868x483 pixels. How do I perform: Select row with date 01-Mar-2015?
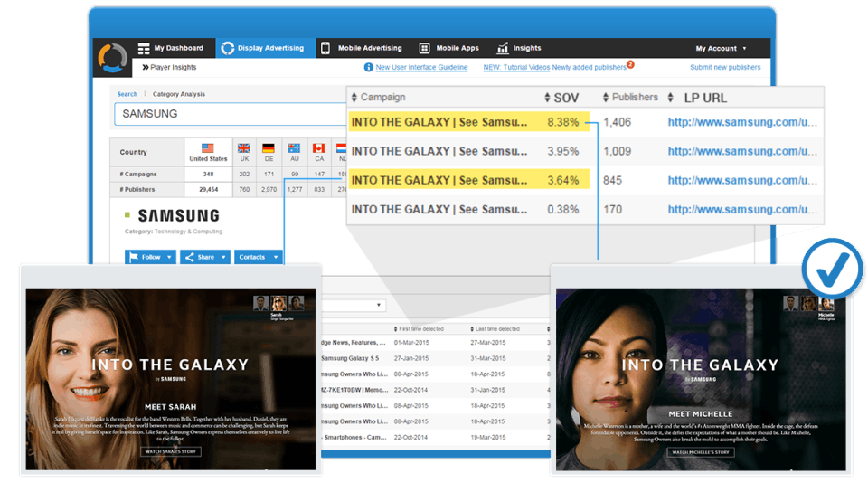pyautogui.click(x=436, y=343)
